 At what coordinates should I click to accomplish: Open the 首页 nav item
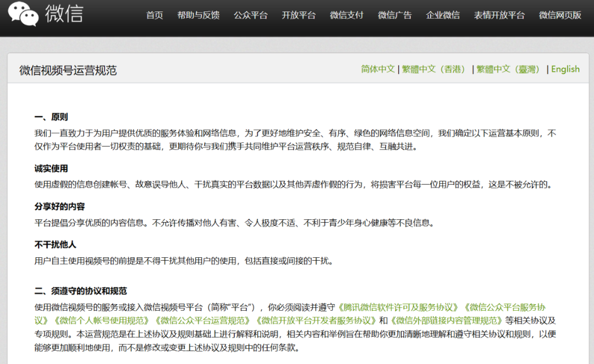point(155,15)
